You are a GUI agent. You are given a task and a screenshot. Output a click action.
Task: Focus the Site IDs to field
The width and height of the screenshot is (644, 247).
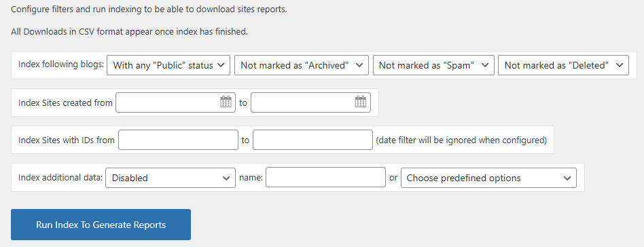(x=312, y=140)
